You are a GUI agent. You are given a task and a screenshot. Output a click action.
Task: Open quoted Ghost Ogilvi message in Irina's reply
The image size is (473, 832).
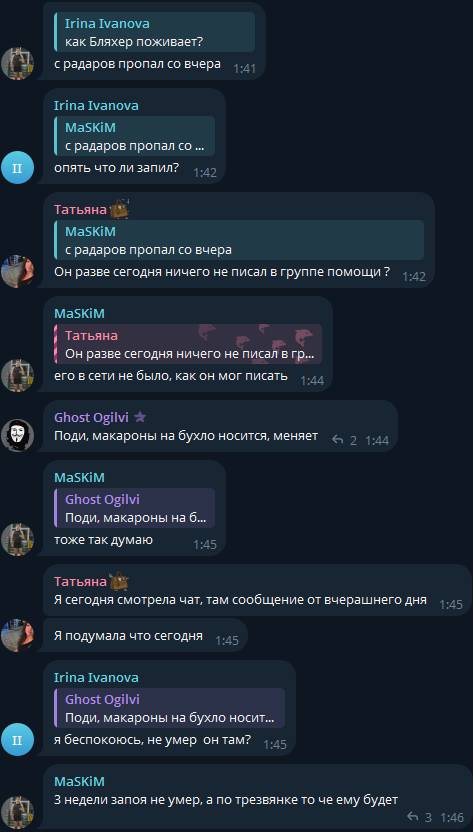169,708
